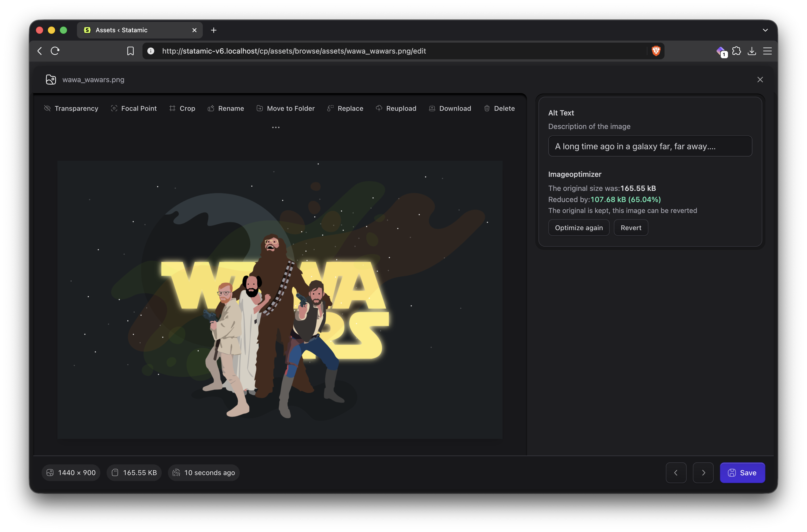The height and width of the screenshot is (532, 807).
Task: Rename the wawa_wawars.png asset
Action: point(226,108)
